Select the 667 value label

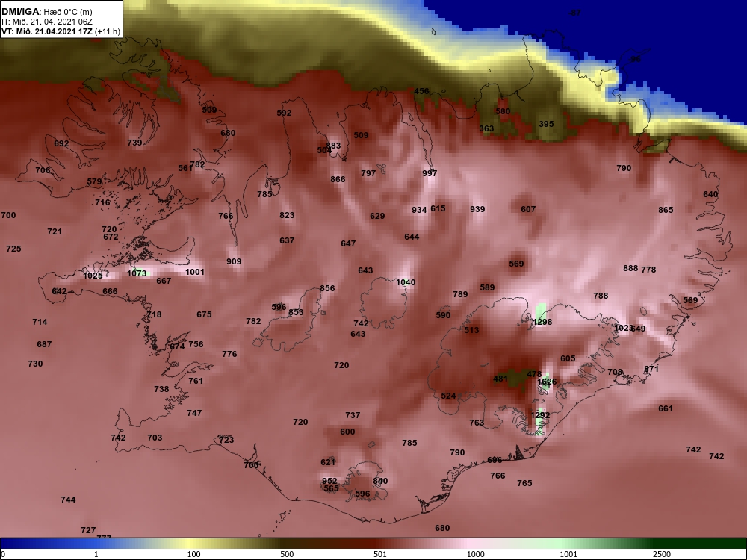tap(164, 281)
